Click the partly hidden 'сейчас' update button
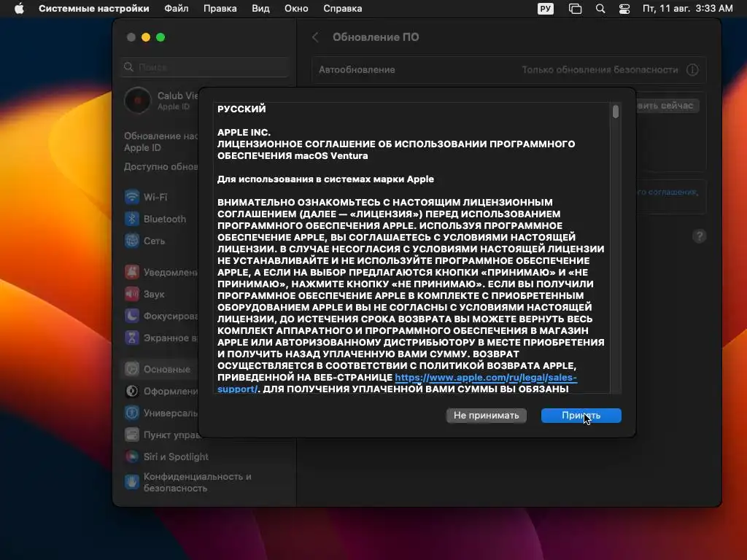This screenshot has height=560, width=747. 667,106
